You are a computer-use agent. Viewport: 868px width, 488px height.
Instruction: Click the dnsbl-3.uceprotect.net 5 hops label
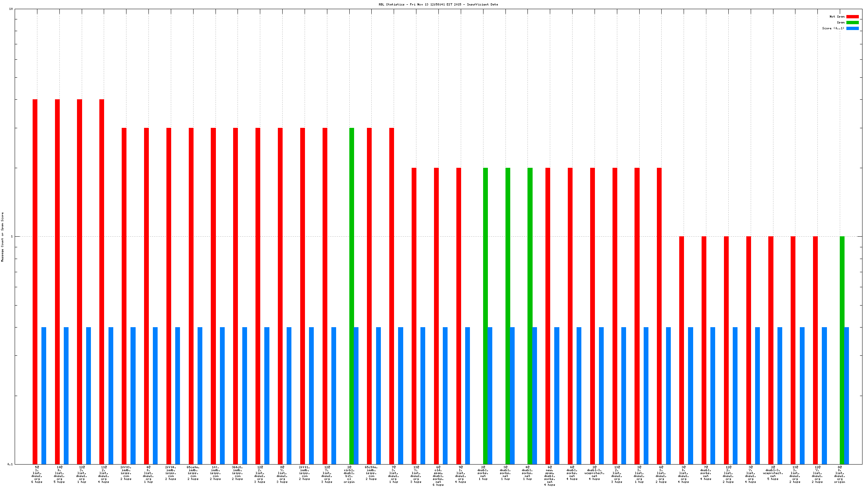(x=773, y=473)
